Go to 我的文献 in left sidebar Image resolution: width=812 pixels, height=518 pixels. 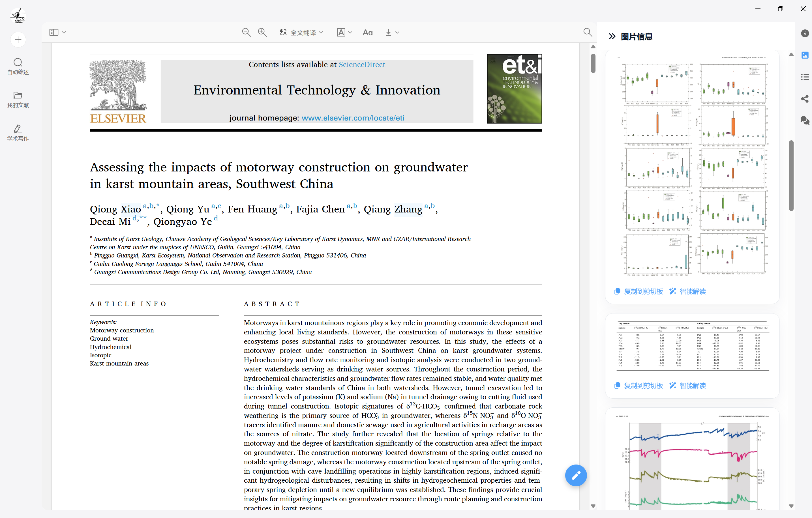(18, 100)
